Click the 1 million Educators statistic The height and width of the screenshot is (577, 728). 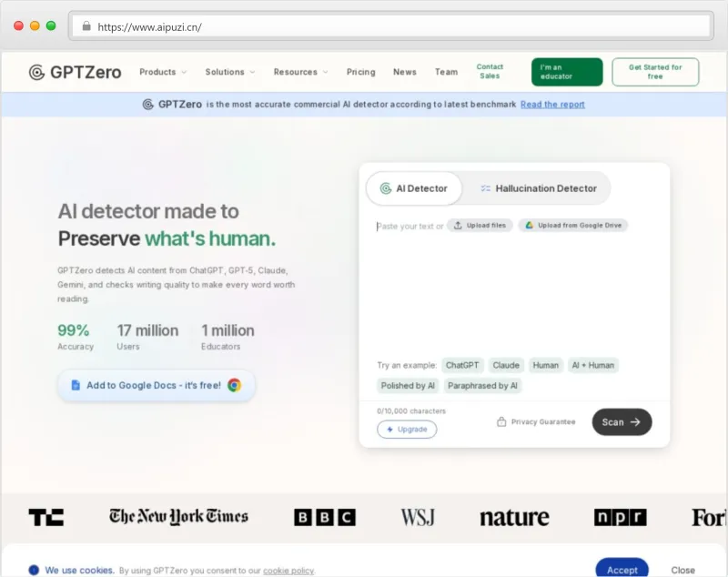click(x=227, y=337)
